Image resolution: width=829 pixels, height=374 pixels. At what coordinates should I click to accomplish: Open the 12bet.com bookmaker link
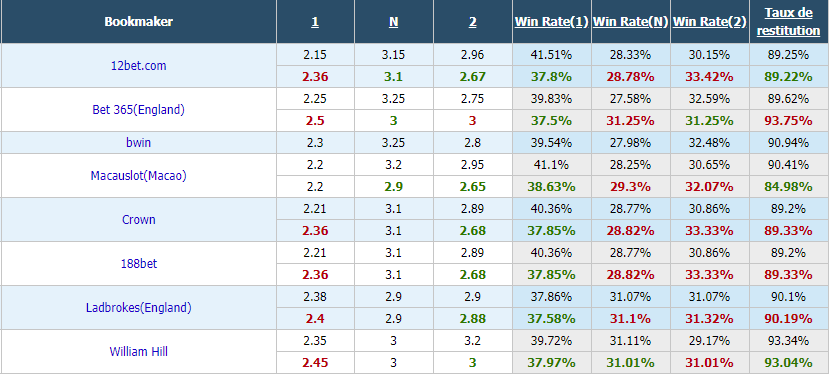pos(139,66)
